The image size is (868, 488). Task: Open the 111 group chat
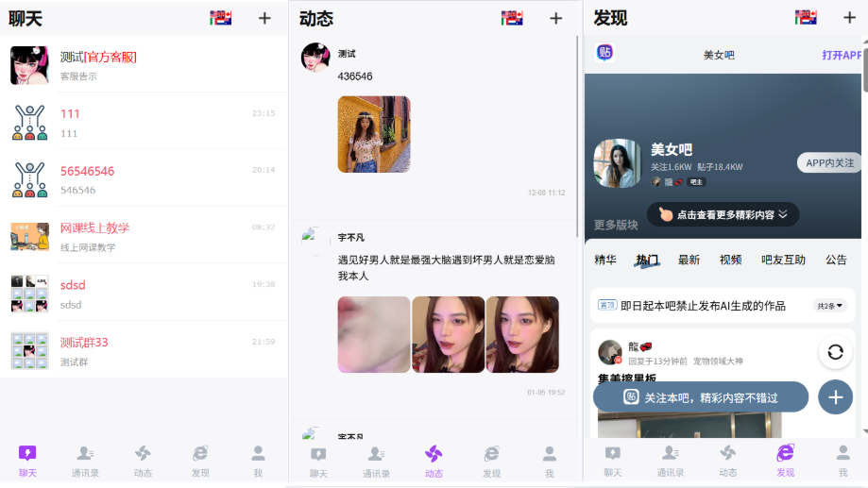(144, 123)
